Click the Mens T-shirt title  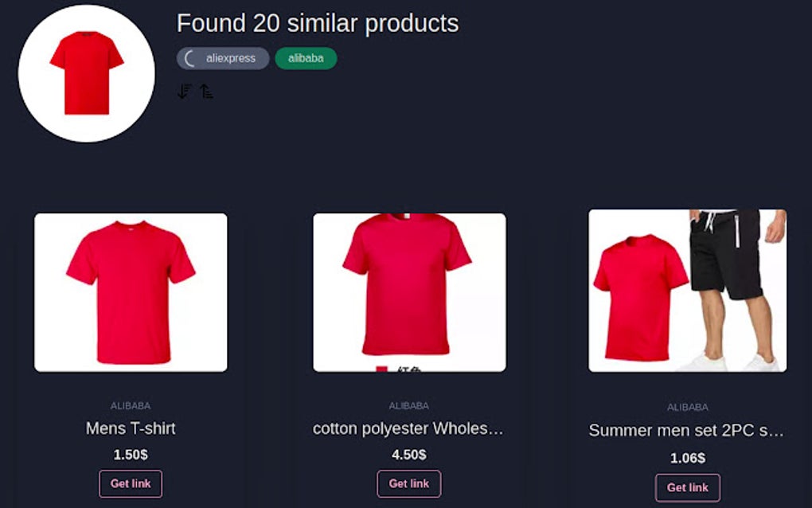pyautogui.click(x=131, y=428)
